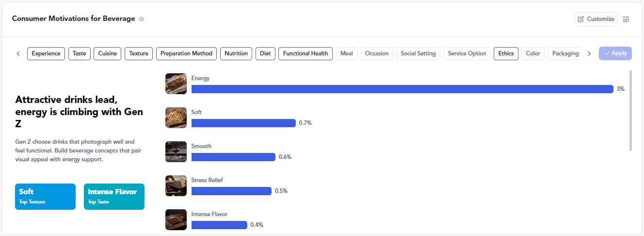Deselect the Functional Health chip
The width and height of the screenshot is (644, 236).
tap(306, 53)
